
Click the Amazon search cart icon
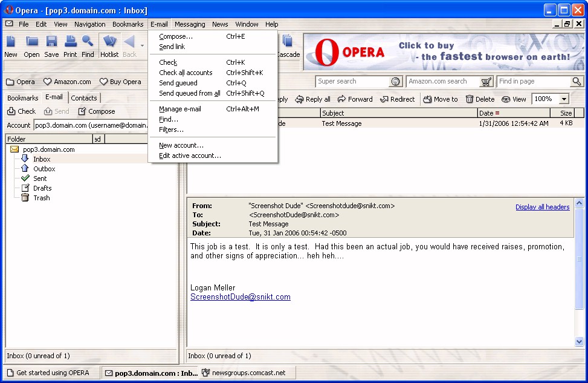[486, 82]
